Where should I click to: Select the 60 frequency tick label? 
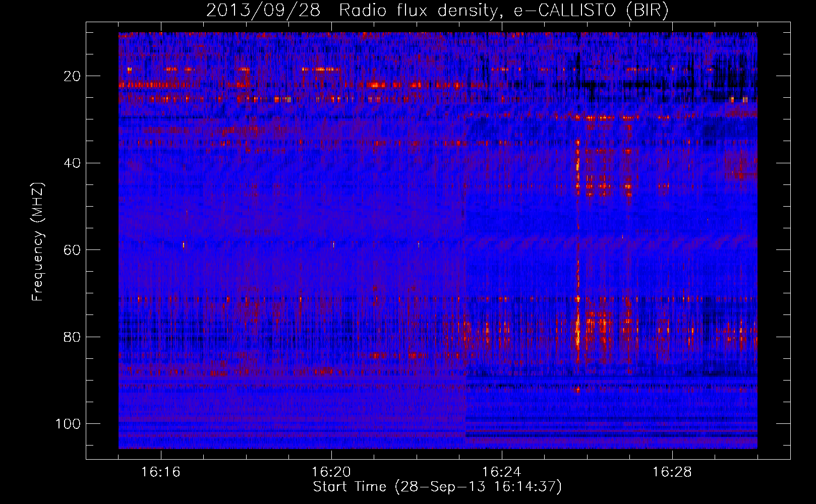point(72,250)
